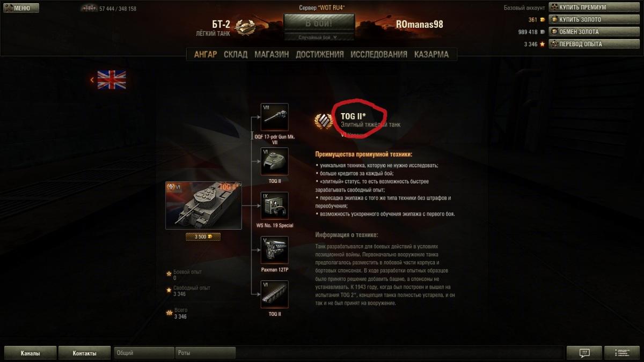Go back with arrow beside British flag

92,80
